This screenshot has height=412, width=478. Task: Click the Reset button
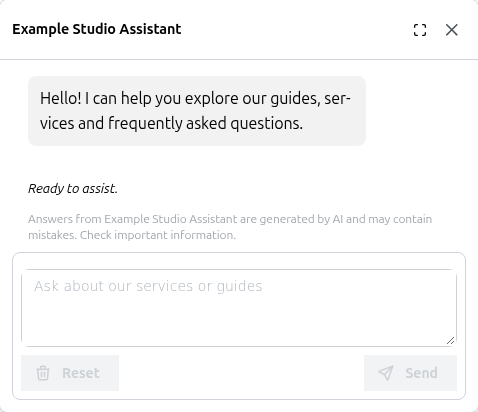pos(70,373)
